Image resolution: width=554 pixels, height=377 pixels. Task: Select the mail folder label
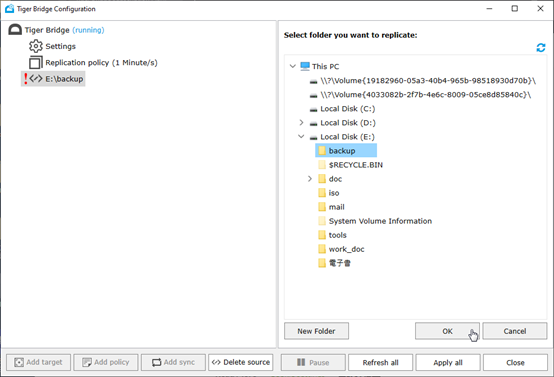[337, 207]
